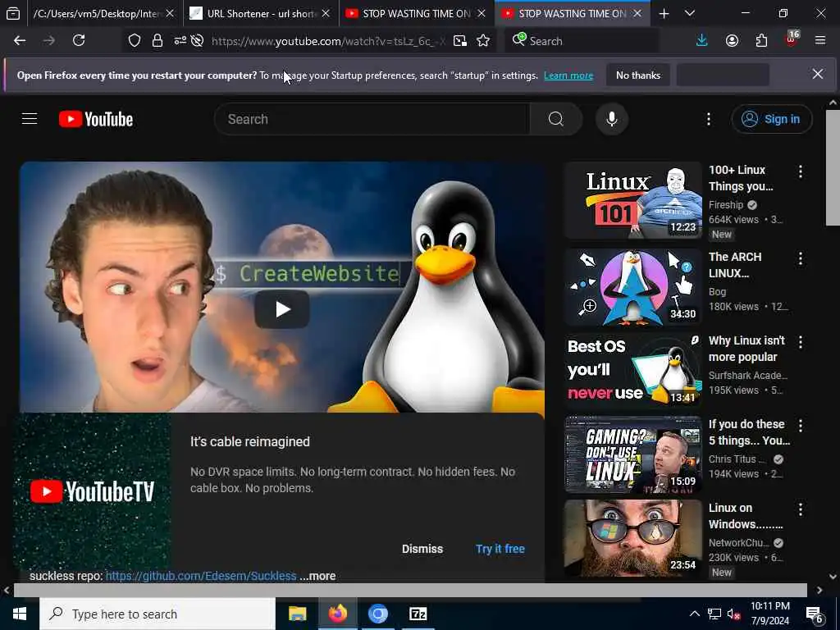Click the muted volume tray icon
This screenshot has width=840, height=630.
(x=734, y=614)
